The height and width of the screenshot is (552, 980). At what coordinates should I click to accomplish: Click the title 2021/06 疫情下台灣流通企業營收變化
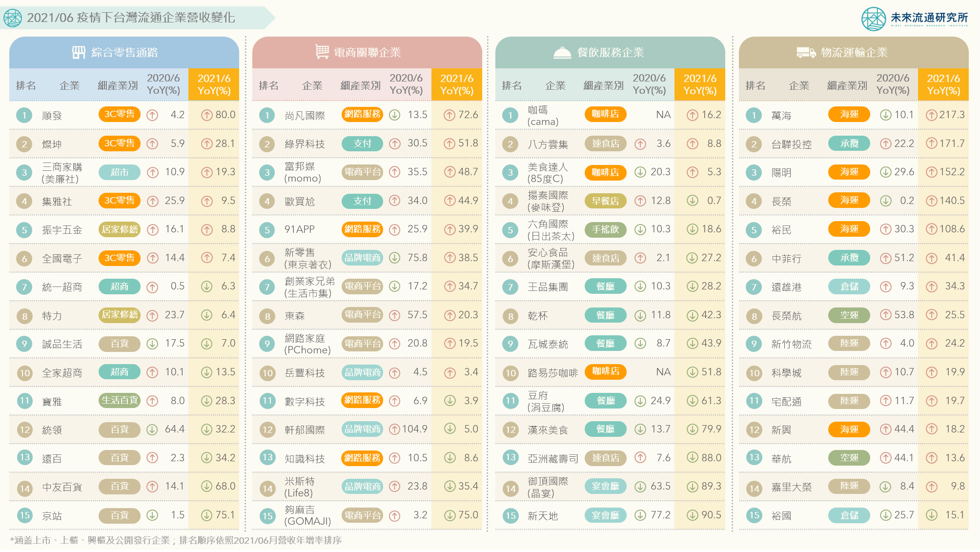pos(131,18)
